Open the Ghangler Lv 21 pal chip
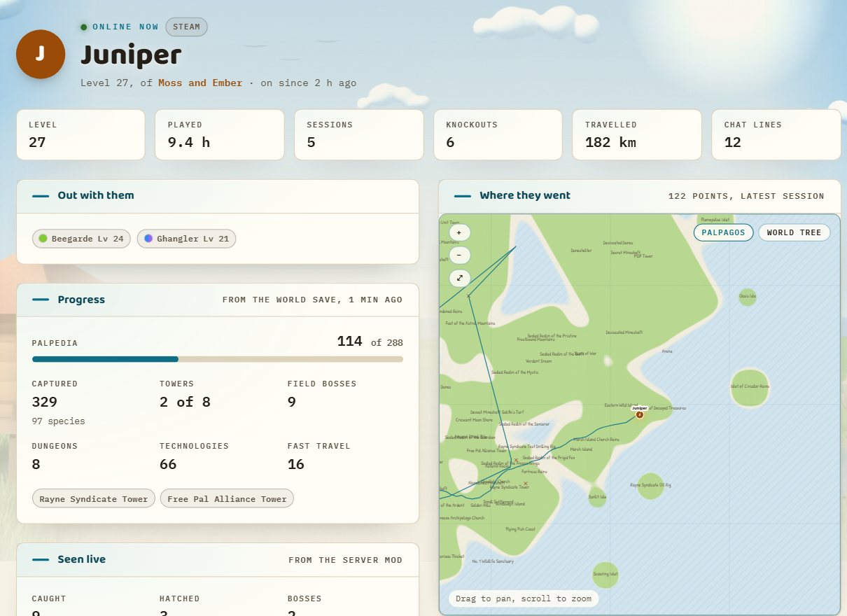The width and height of the screenshot is (847, 616). 186,239
